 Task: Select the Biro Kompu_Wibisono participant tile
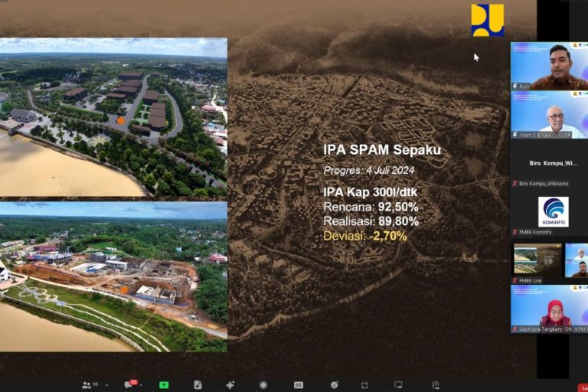(548, 163)
